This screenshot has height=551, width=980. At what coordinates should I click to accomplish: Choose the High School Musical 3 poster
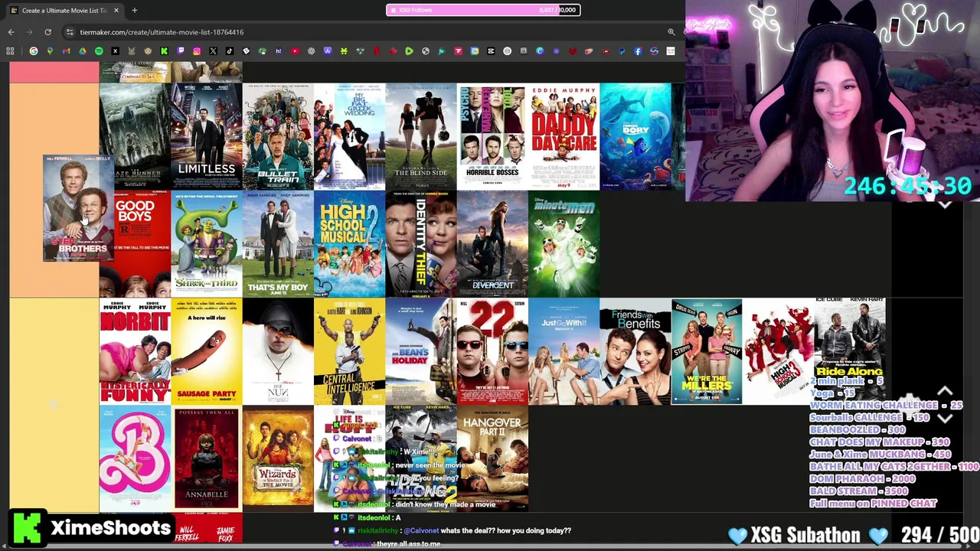[779, 351]
